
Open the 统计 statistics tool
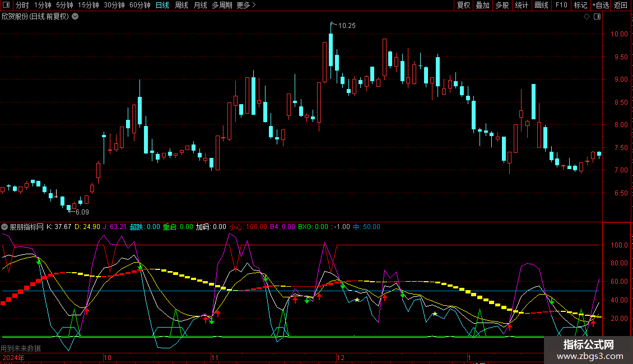[522, 5]
